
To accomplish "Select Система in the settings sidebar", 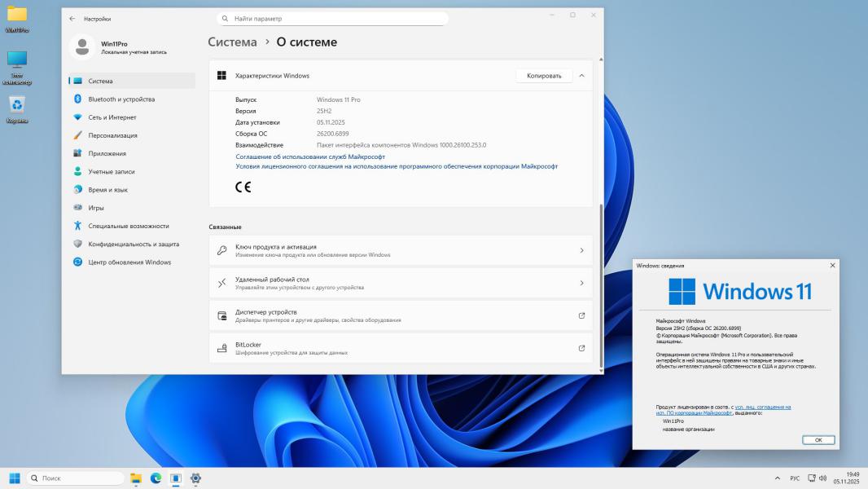I will point(100,81).
